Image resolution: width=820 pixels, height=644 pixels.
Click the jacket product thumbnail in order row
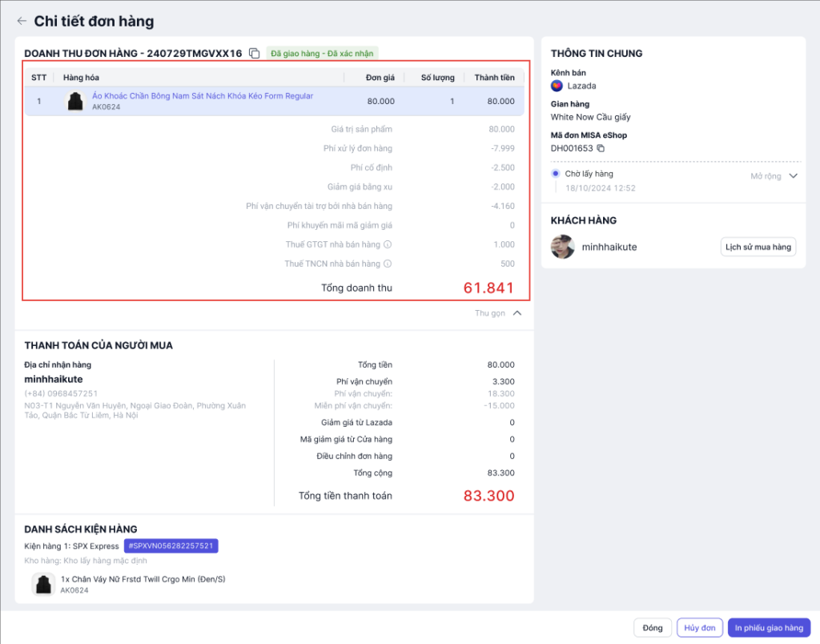(x=75, y=101)
